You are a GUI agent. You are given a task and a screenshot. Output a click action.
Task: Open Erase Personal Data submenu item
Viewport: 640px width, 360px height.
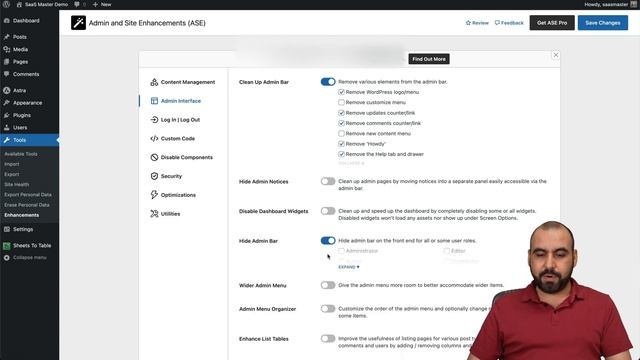27,205
